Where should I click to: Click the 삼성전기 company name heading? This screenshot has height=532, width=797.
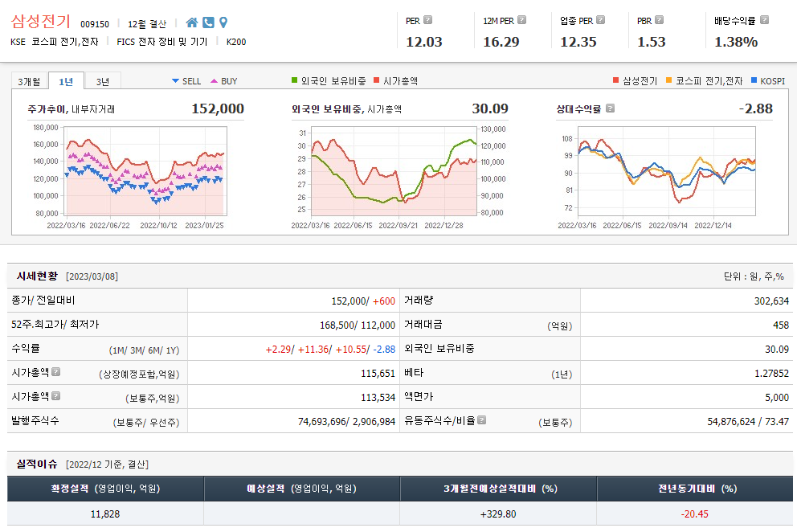point(41,22)
